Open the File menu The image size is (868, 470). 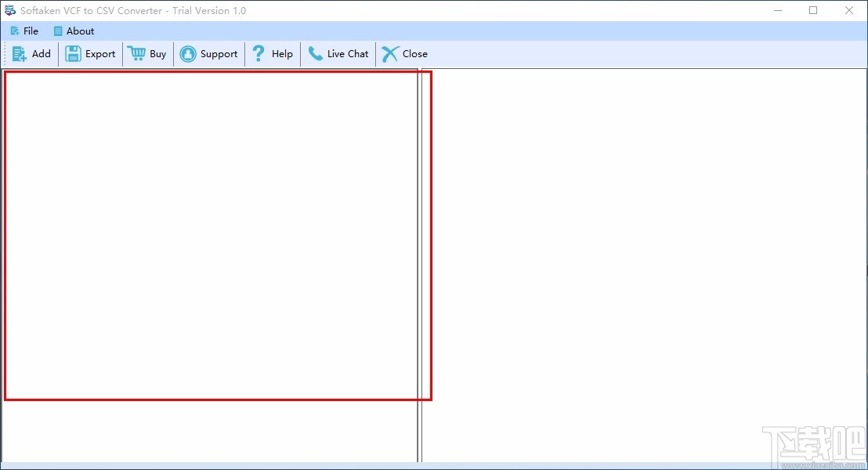pos(24,31)
